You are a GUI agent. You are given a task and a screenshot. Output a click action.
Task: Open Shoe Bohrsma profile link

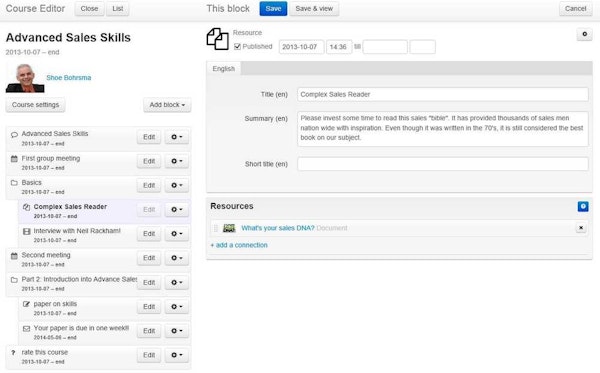(x=68, y=78)
